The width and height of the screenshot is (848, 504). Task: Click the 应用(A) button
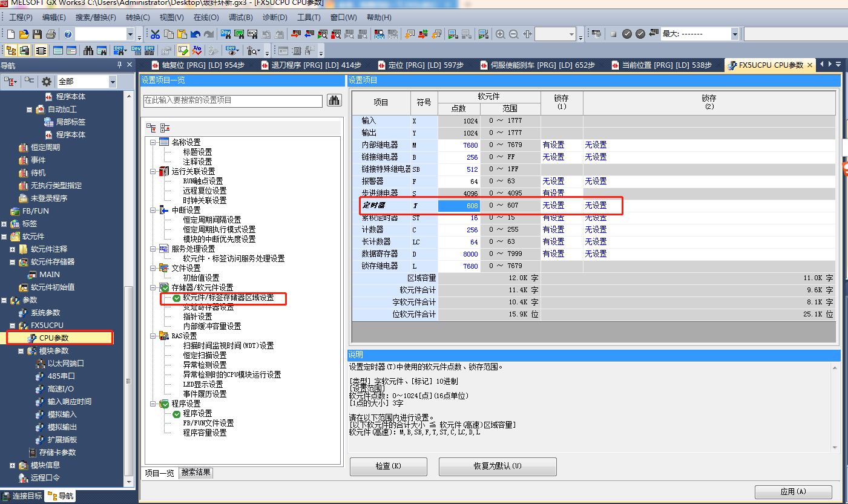click(793, 492)
